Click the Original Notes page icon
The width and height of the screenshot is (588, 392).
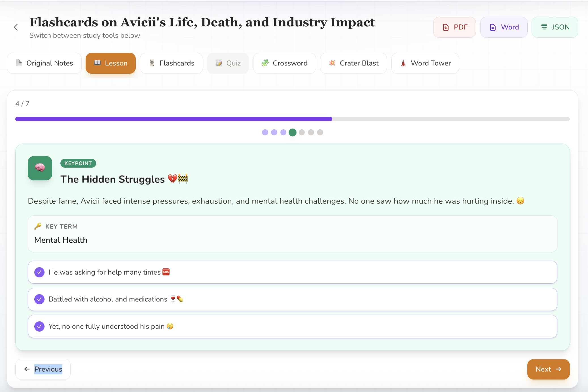click(x=19, y=63)
